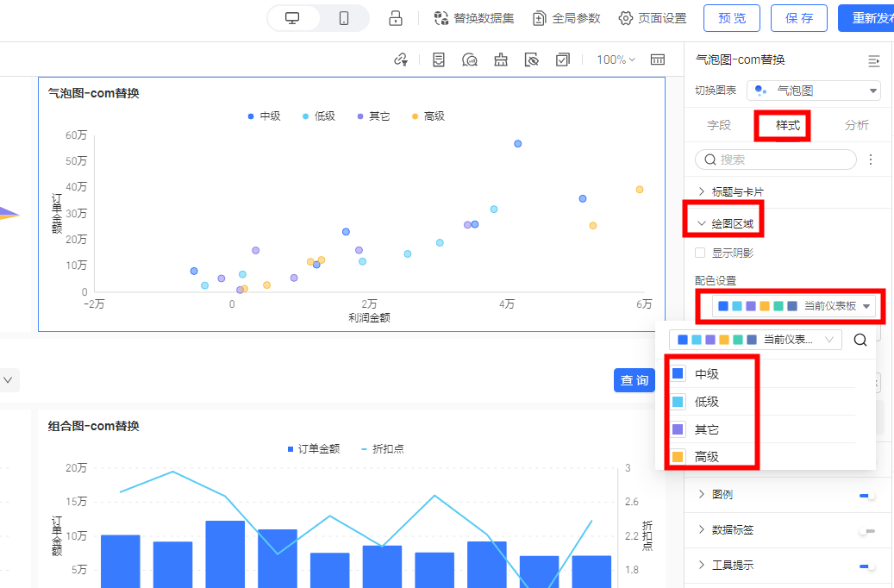894x588 pixels.
Task: Click the lock icon in top toolbar
Action: point(396,18)
